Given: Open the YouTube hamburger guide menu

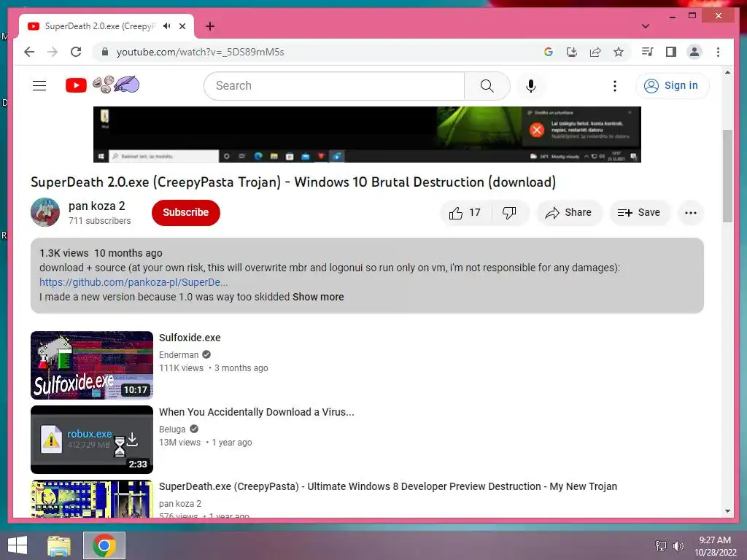Looking at the screenshot, I should coord(39,86).
